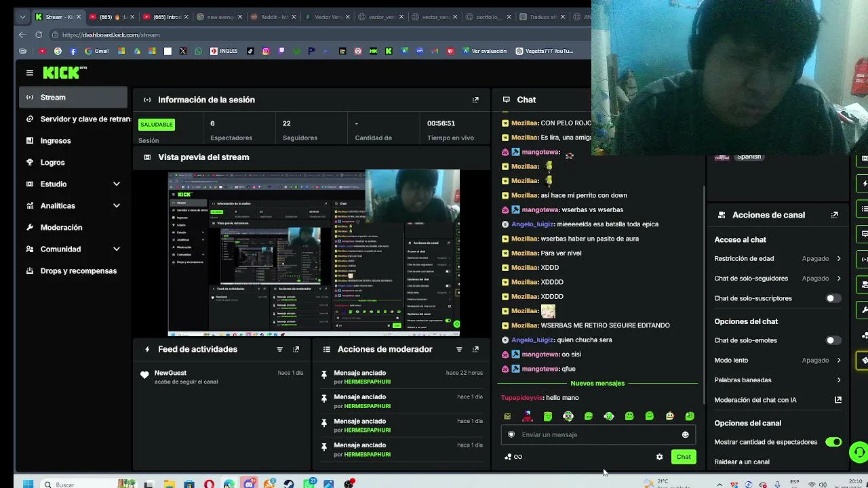Go back in the browser
The image size is (868, 488).
pyautogui.click(x=22, y=35)
